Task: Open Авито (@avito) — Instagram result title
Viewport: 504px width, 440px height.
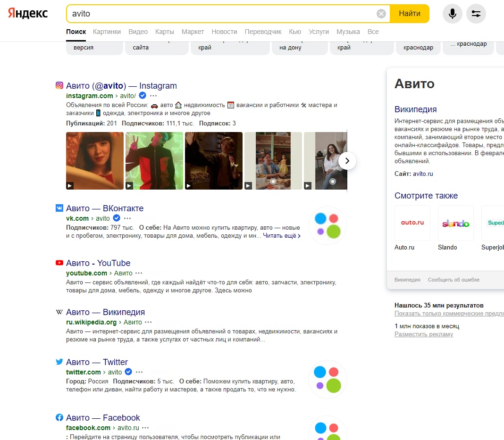Action: [x=121, y=86]
